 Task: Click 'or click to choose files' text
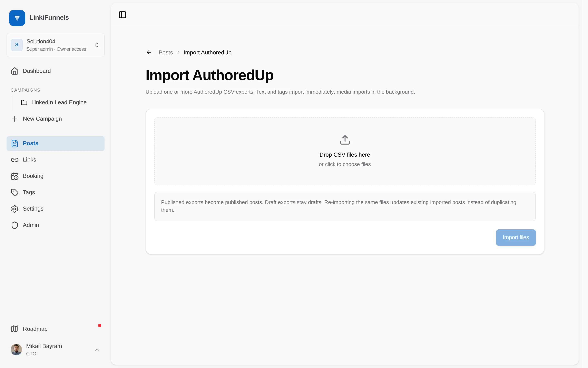(345, 164)
